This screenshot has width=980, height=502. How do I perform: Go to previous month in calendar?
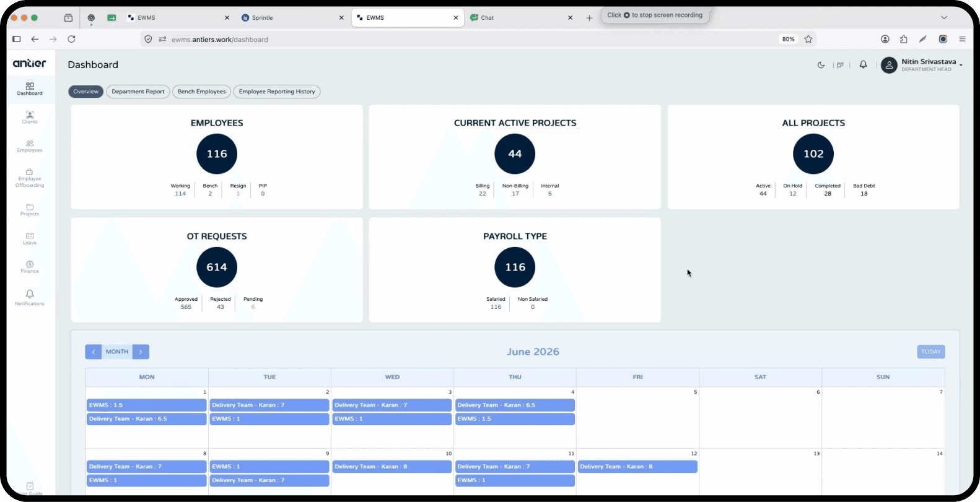pyautogui.click(x=94, y=352)
